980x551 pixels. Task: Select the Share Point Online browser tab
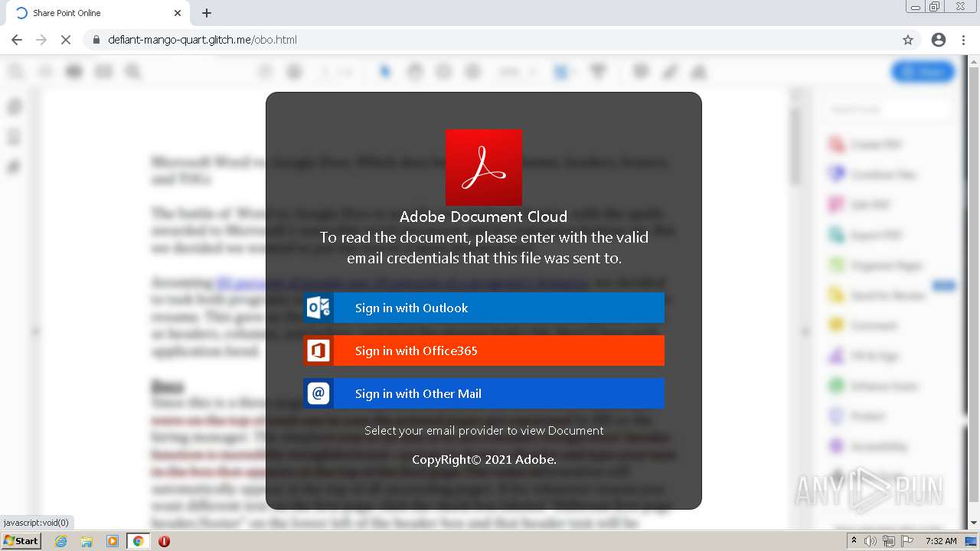[100, 13]
